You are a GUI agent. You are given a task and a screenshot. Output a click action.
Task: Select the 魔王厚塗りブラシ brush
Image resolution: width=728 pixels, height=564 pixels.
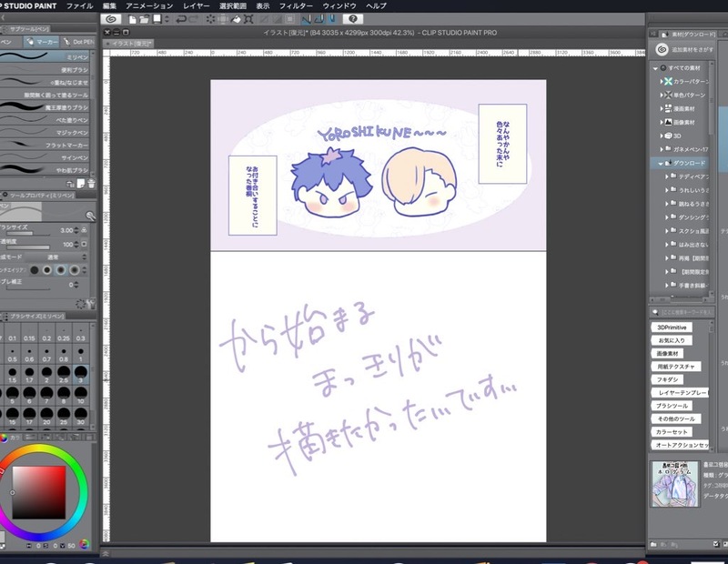45,107
